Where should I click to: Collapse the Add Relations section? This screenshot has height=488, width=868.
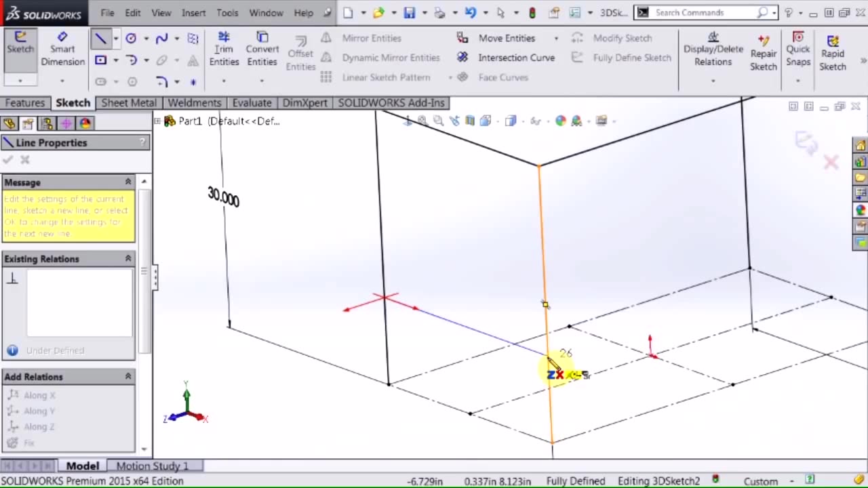[127, 377]
